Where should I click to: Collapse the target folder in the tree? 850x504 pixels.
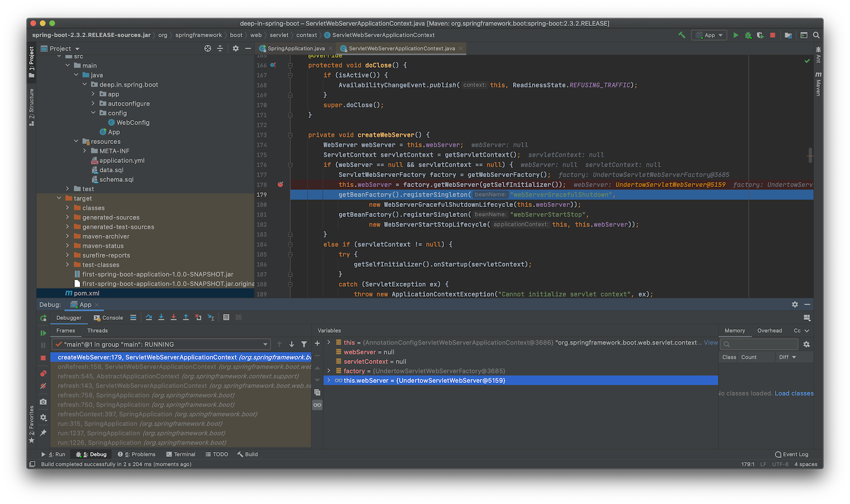(60, 198)
